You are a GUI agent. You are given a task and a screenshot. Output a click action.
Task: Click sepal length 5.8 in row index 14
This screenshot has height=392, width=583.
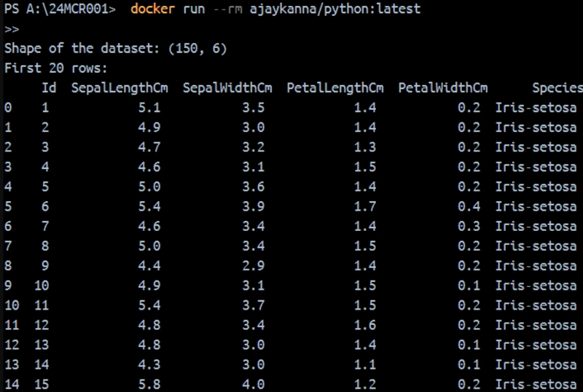[149, 384]
